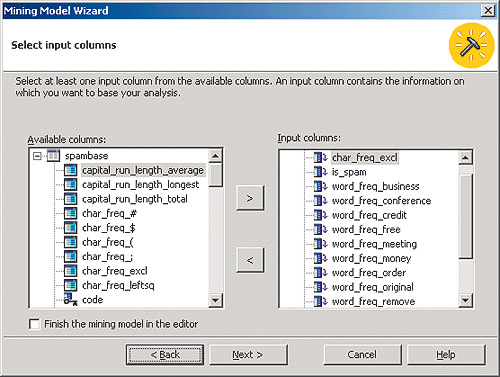
Task: Close the Mining Model Wizard window
Action: pos(488,10)
